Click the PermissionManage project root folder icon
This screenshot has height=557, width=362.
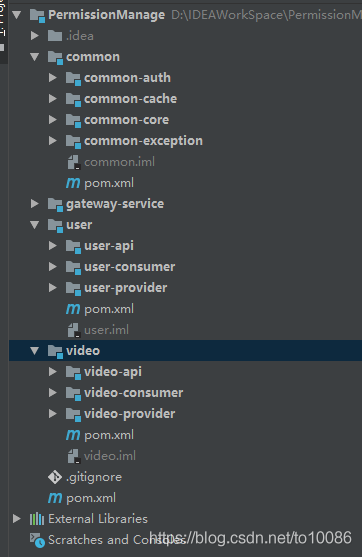(x=37, y=15)
